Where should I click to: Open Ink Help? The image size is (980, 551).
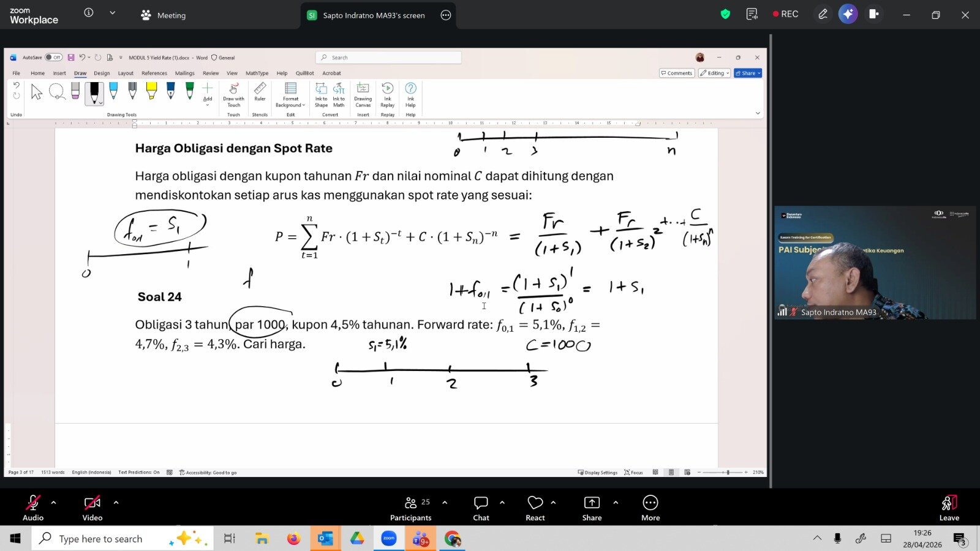click(410, 95)
